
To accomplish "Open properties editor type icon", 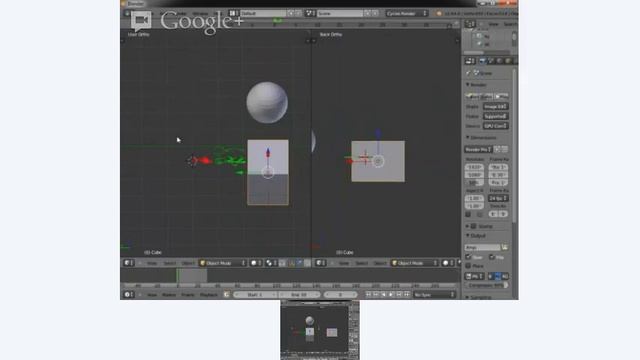I will tap(470, 61).
